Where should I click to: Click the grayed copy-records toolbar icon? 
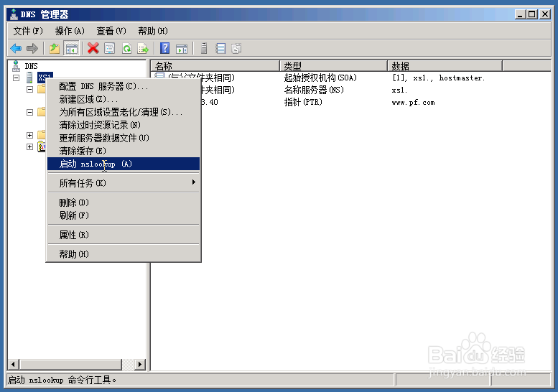tap(236, 48)
